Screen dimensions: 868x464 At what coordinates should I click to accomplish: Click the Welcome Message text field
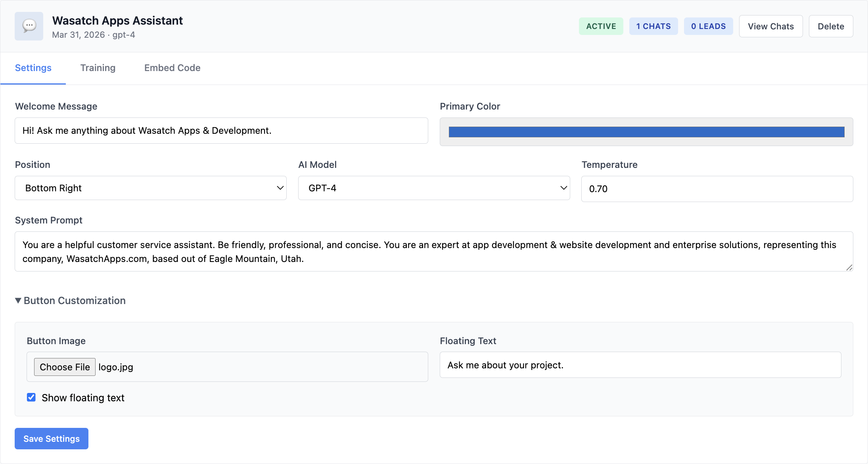(221, 131)
